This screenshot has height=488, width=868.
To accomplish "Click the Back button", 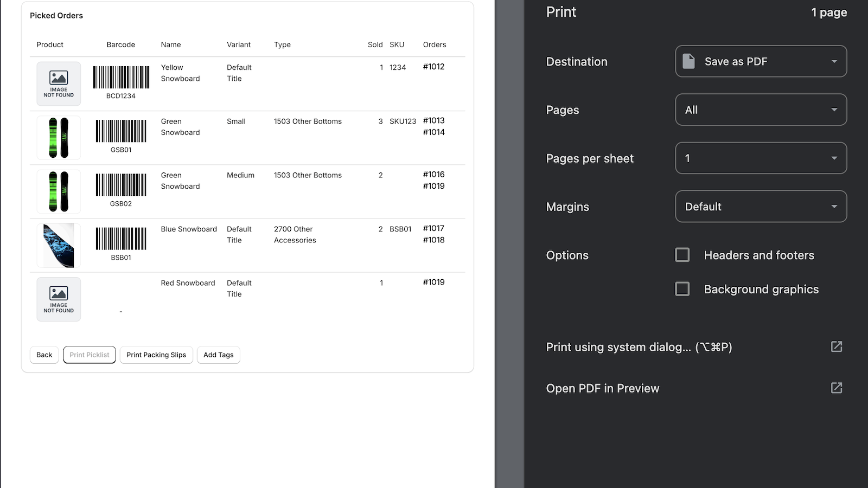I will click(44, 355).
